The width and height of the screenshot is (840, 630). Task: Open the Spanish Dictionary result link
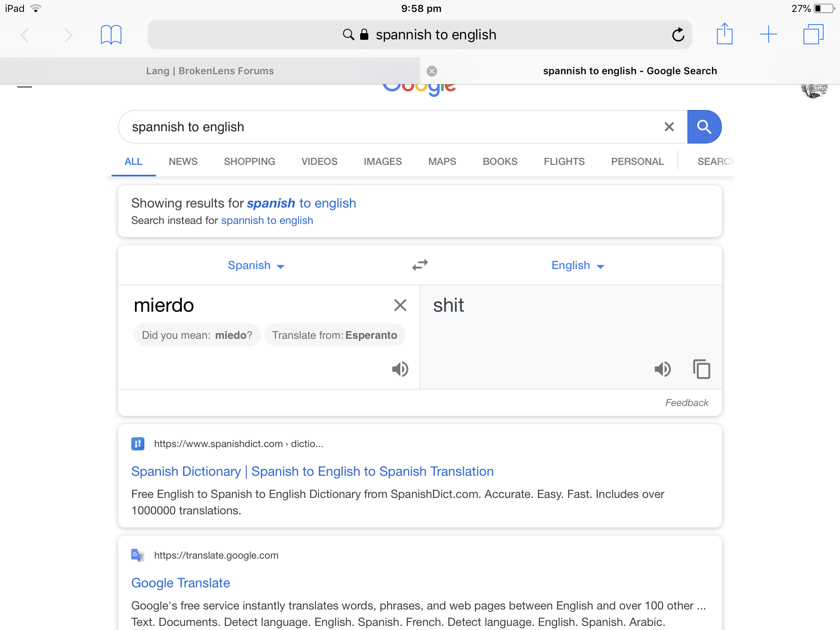[x=312, y=471]
